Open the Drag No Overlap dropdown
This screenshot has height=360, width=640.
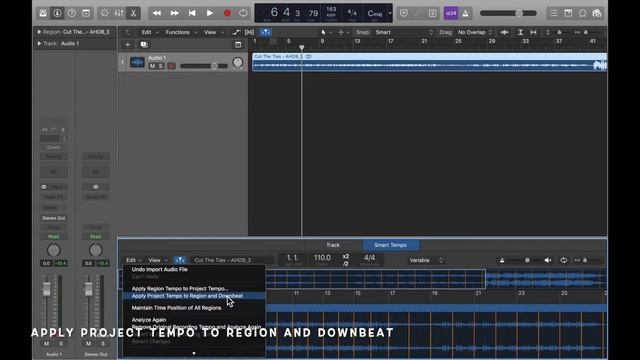tap(474, 32)
